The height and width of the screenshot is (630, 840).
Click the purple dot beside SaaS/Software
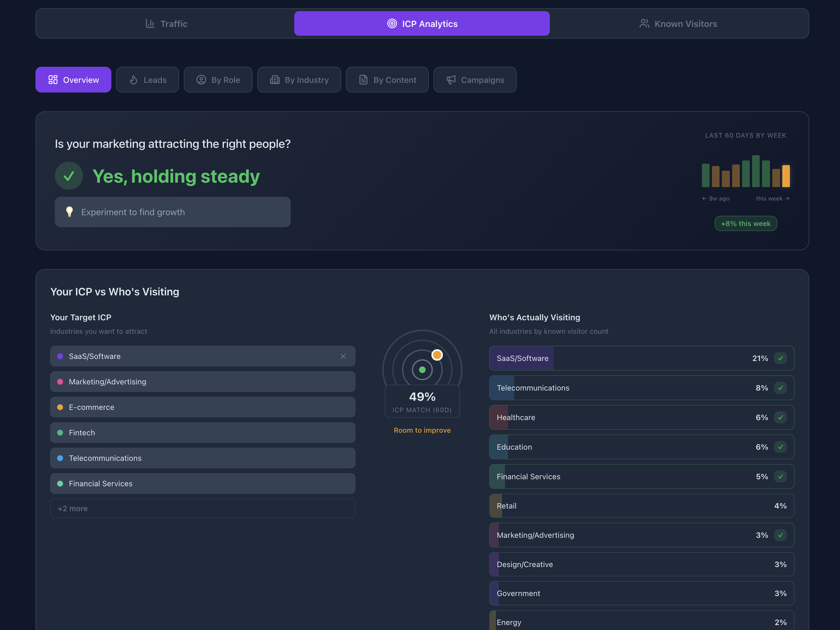pyautogui.click(x=60, y=356)
